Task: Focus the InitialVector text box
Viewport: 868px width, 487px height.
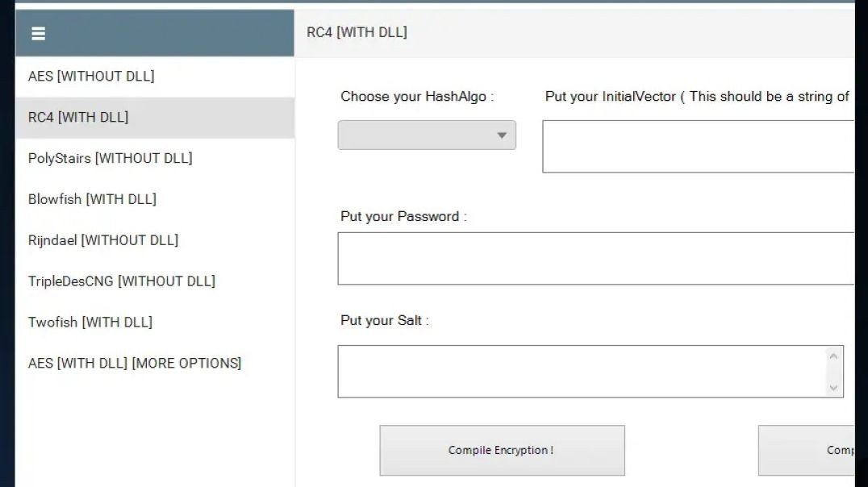Action: point(698,147)
